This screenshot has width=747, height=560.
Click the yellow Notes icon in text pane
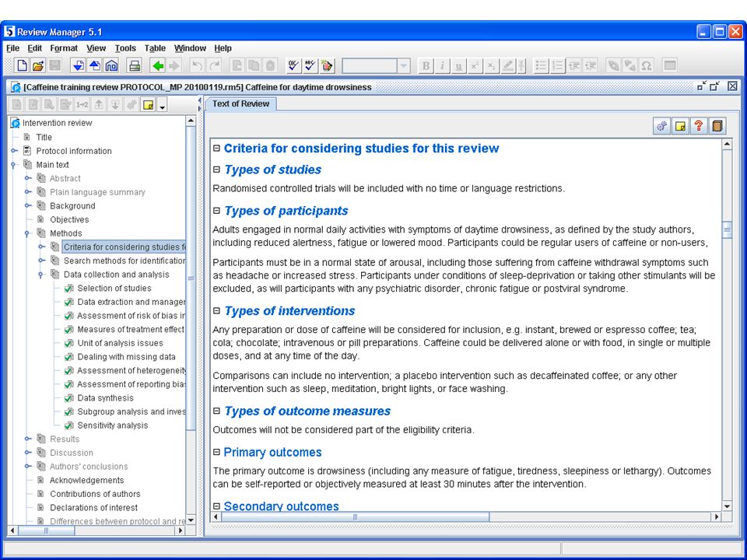tap(680, 126)
